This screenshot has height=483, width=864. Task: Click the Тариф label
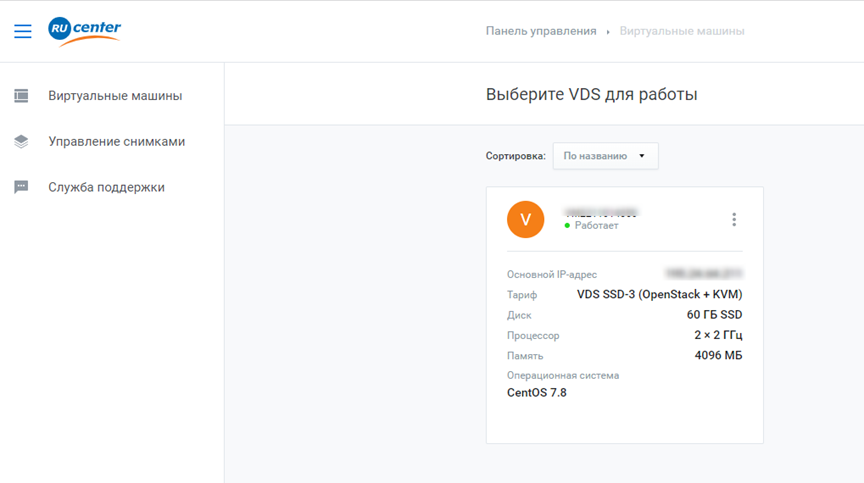(x=522, y=295)
